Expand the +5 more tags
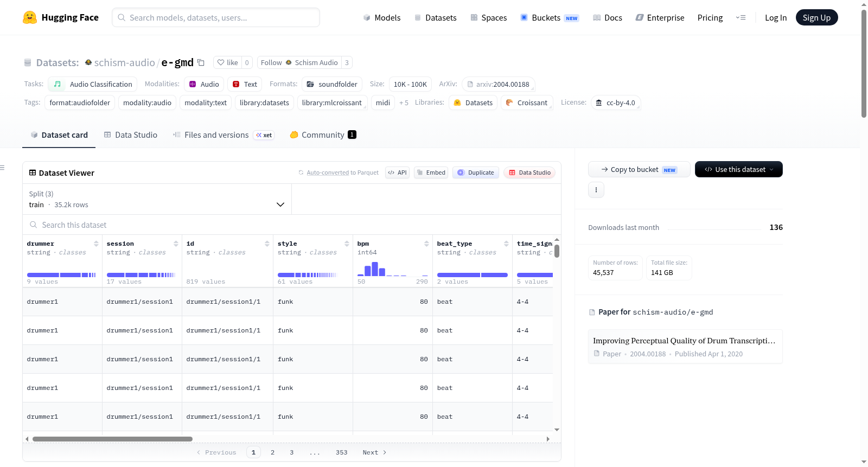 point(404,103)
